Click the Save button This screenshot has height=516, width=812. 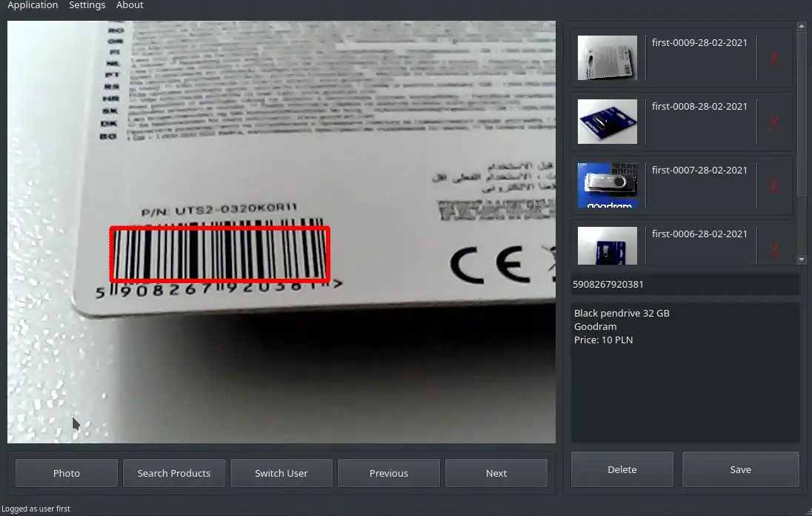741,469
